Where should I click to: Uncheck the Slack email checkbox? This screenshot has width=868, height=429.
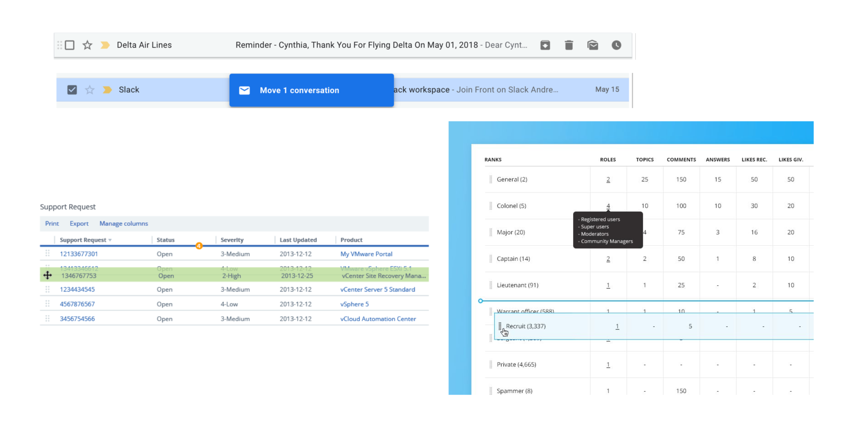click(x=72, y=90)
